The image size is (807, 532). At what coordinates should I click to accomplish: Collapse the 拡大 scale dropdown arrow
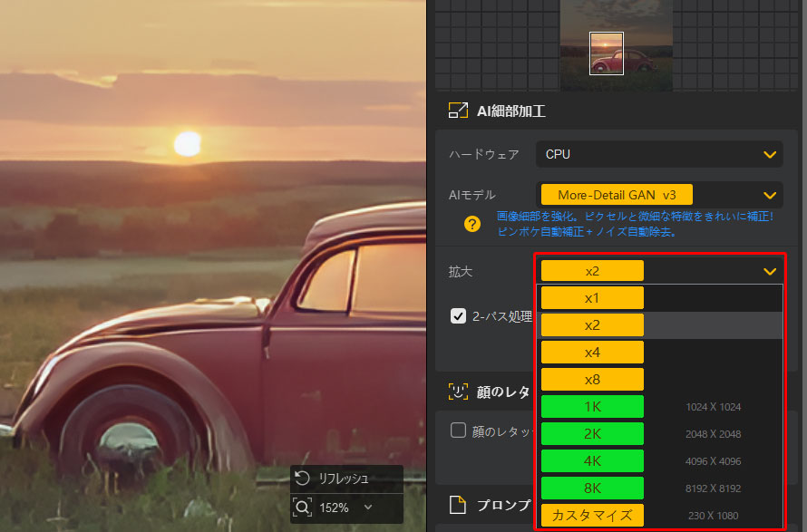point(770,271)
